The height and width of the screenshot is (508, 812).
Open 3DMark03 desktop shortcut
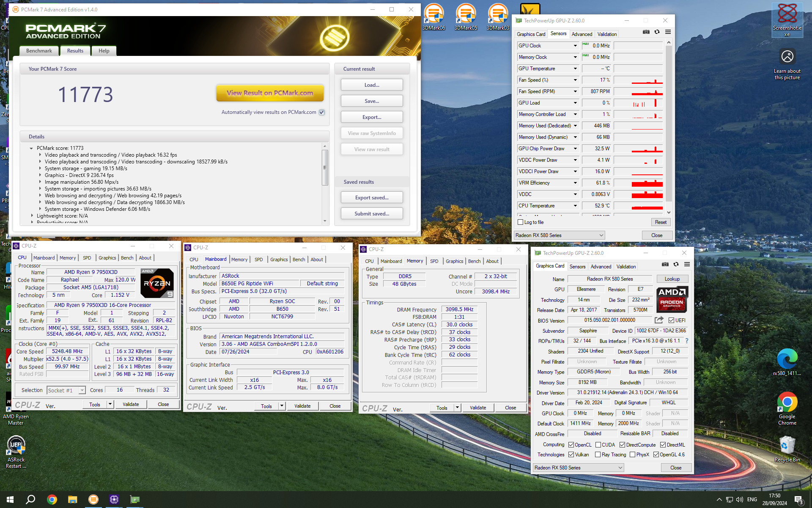point(498,17)
